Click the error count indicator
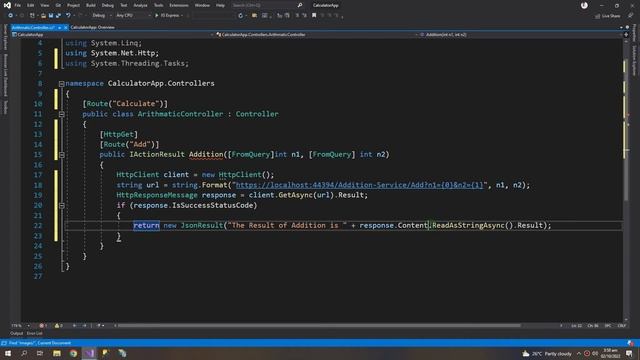The image size is (640, 360). point(43,326)
